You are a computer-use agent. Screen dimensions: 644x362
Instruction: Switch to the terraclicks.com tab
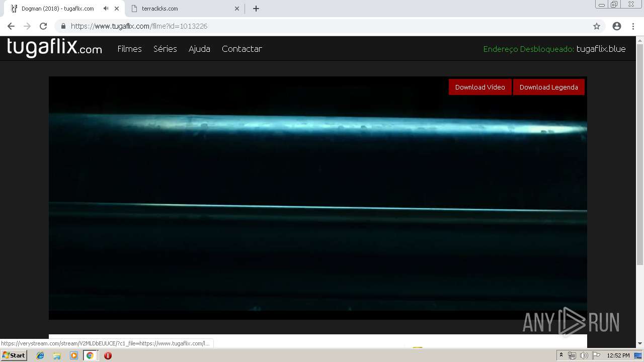pyautogui.click(x=184, y=9)
